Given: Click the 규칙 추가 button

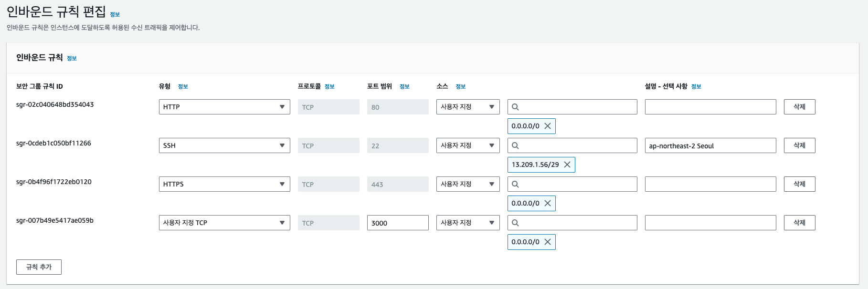Looking at the screenshot, I should [x=39, y=267].
